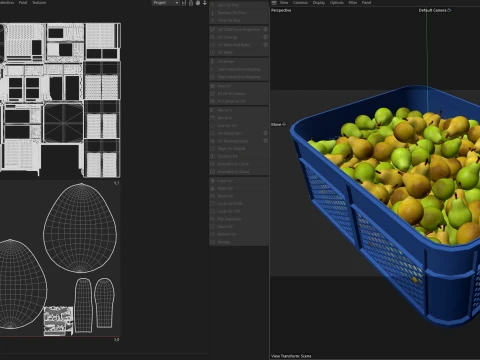Image resolution: width=480 pixels, height=360 pixels.
Task: Open options gear for Set UVW from Projection
Action: (x=265, y=29)
